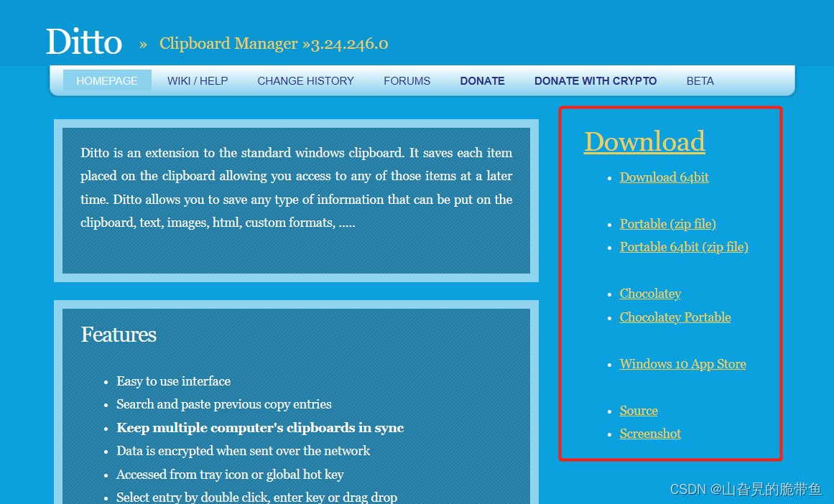Select 'Search and paste previous copy entries'
The image size is (834, 504).
tap(224, 404)
